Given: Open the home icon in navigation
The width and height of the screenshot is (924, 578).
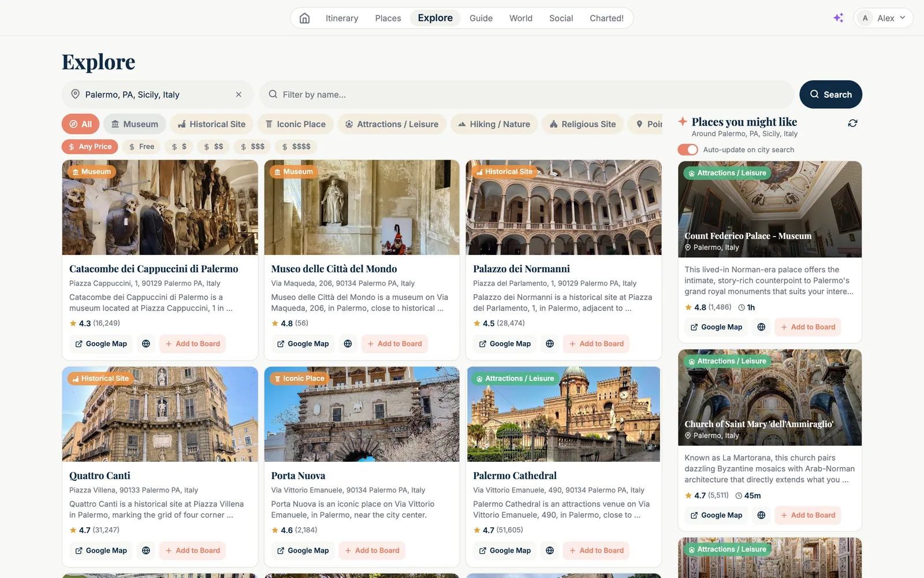Looking at the screenshot, I should (x=304, y=18).
